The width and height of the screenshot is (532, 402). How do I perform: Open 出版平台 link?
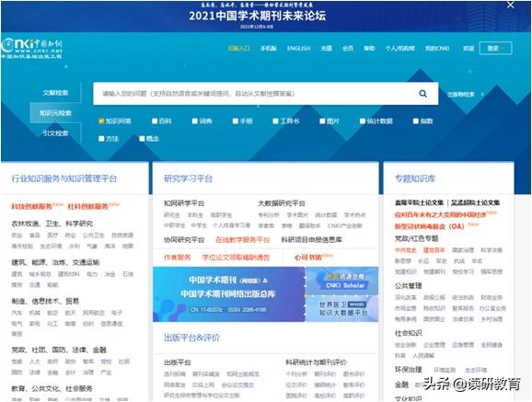[x=177, y=362]
